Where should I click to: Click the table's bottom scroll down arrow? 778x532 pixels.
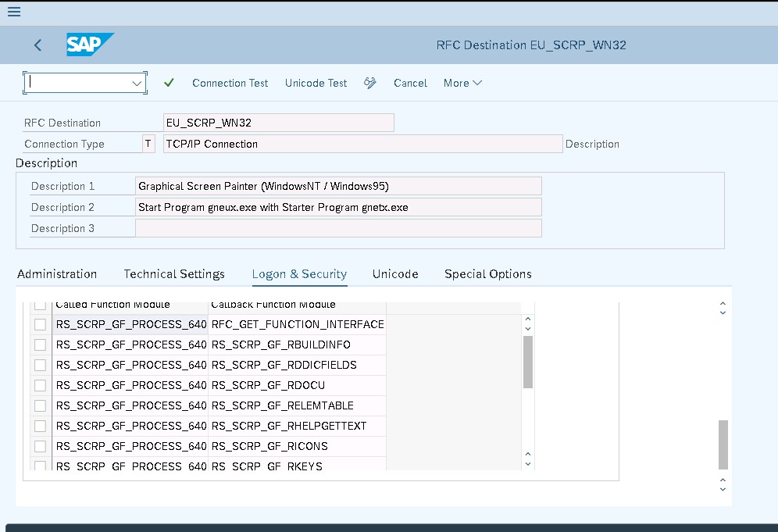coord(528,465)
